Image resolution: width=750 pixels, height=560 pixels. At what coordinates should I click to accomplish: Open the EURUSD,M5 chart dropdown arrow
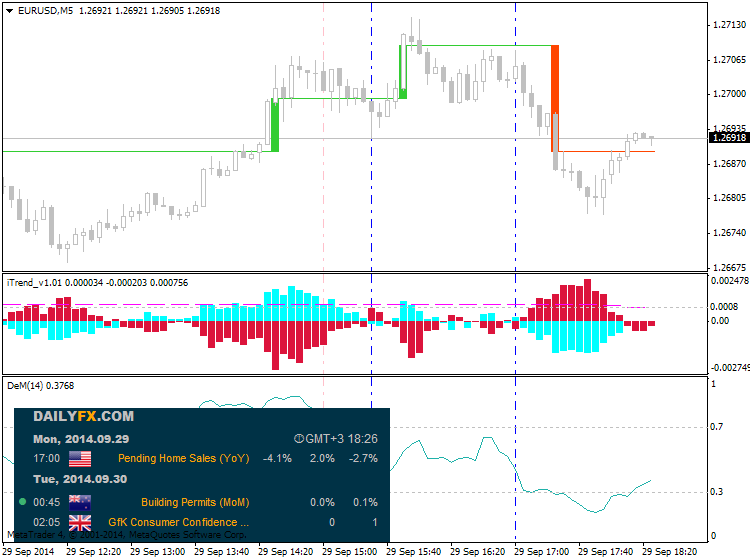click(x=9, y=11)
